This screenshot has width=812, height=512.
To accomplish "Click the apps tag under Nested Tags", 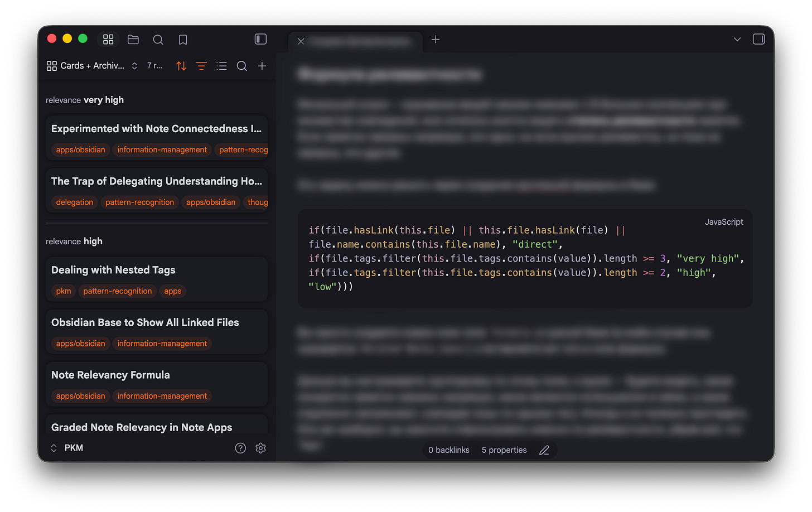I will click(173, 291).
